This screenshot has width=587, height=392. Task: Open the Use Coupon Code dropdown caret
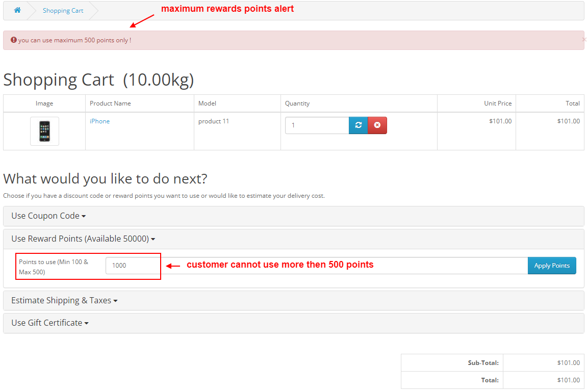click(x=85, y=216)
